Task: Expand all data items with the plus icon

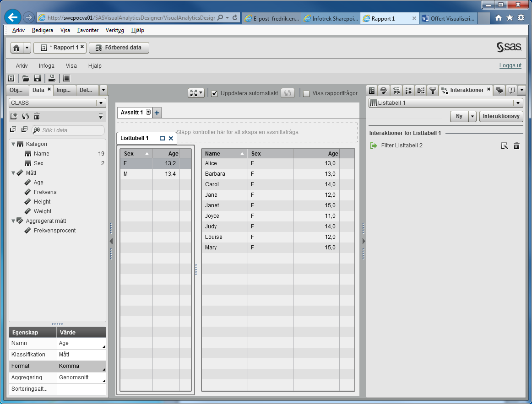Action: point(13,129)
